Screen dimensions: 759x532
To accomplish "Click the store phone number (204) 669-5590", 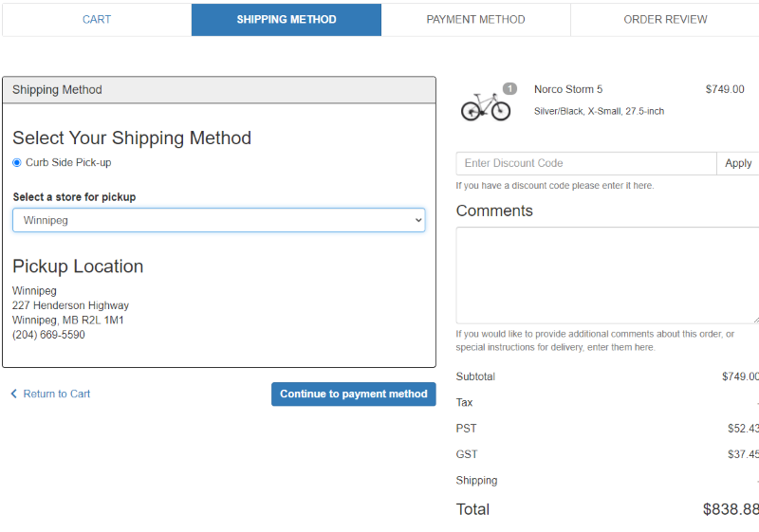I will pos(48,335).
